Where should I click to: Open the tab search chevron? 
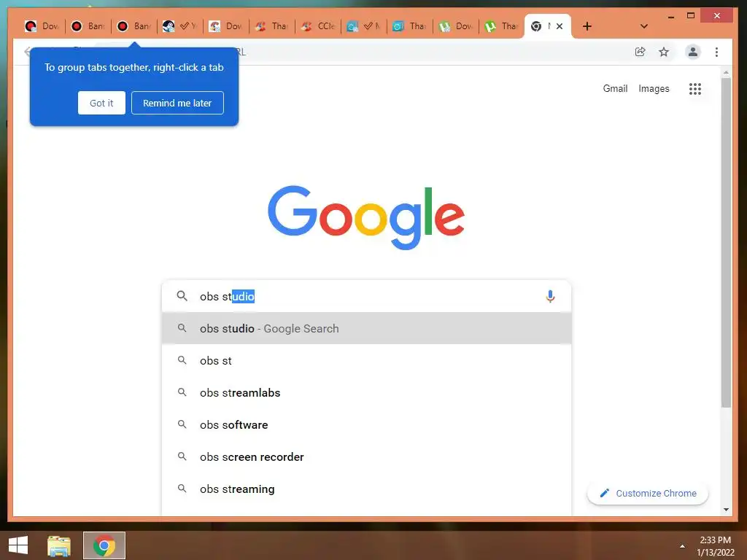point(643,26)
